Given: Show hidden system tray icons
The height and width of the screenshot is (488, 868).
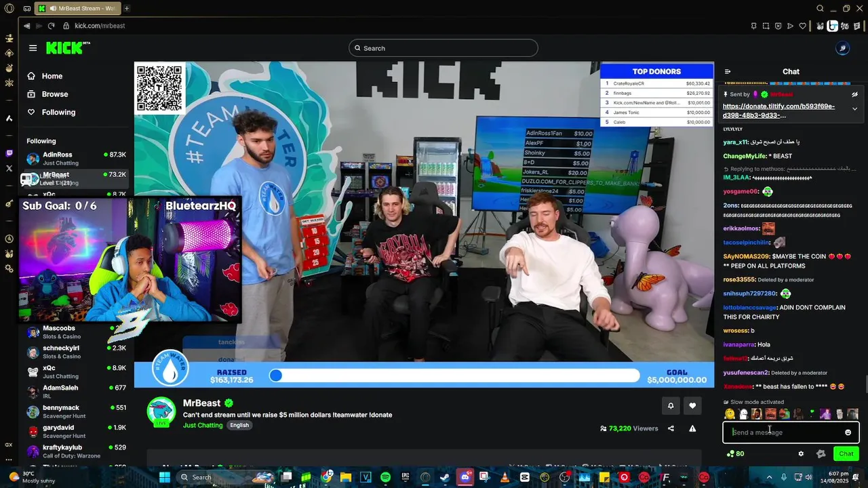Looking at the screenshot, I should pyautogui.click(x=770, y=477).
